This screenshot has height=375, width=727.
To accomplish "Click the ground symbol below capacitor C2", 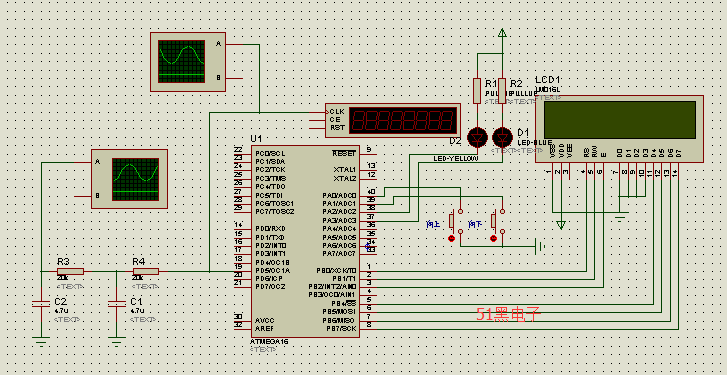I will 41,343.
